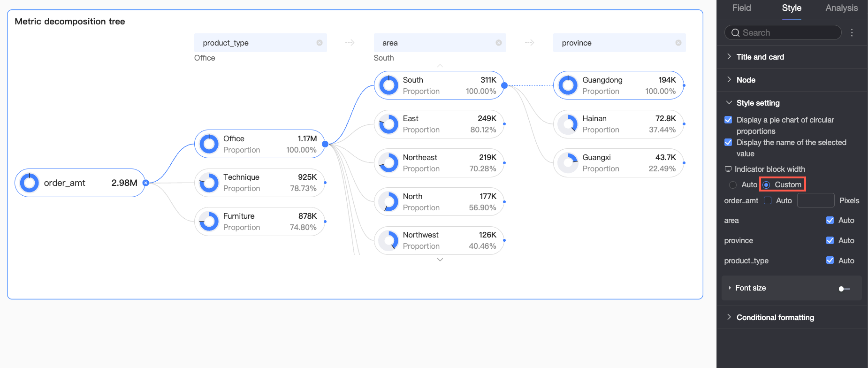Check the Auto box for order_amt
The image size is (868, 368).
pyautogui.click(x=768, y=200)
